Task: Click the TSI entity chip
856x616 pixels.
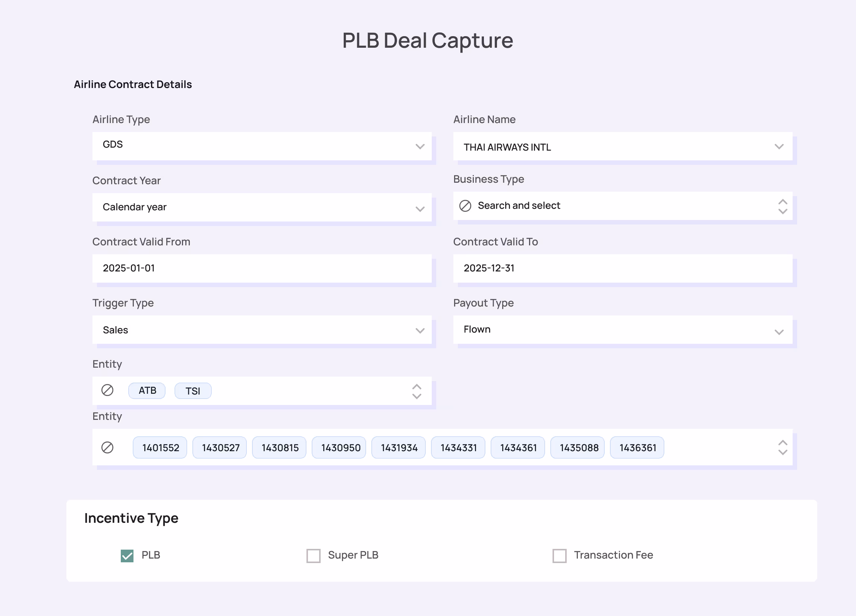Action: click(x=193, y=391)
